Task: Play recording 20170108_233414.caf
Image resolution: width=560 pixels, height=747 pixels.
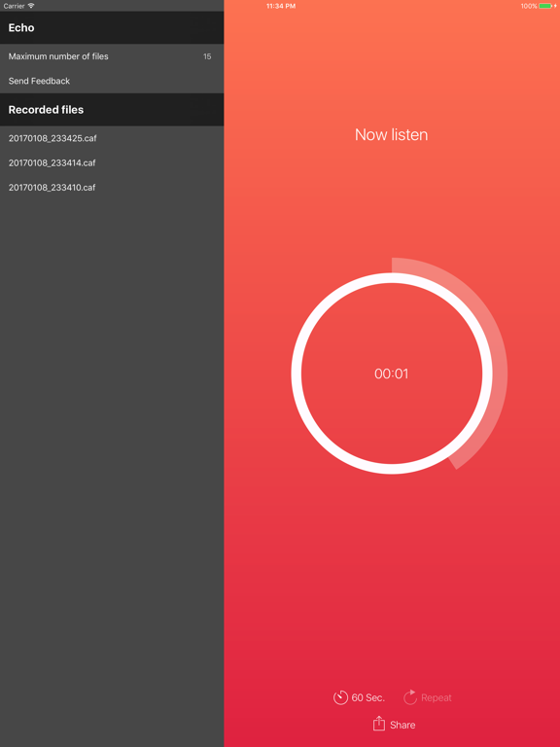Action: point(112,163)
